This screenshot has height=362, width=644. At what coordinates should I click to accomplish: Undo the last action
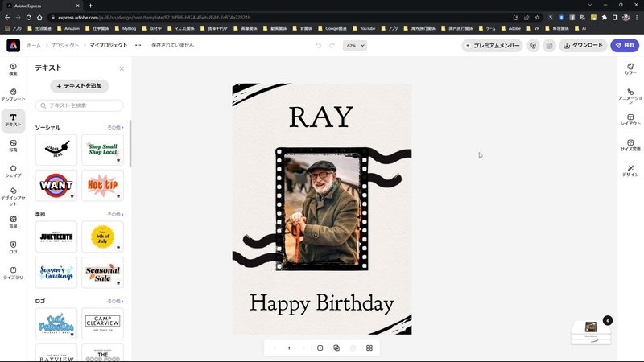click(319, 46)
